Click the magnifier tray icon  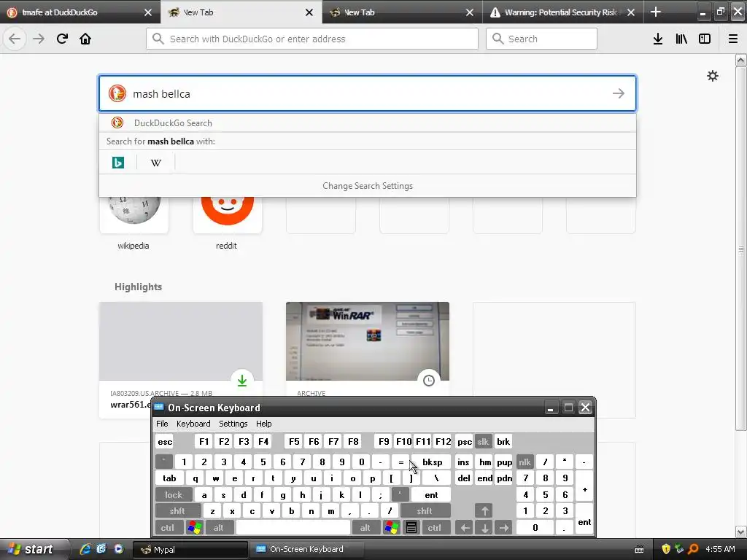pos(693,549)
